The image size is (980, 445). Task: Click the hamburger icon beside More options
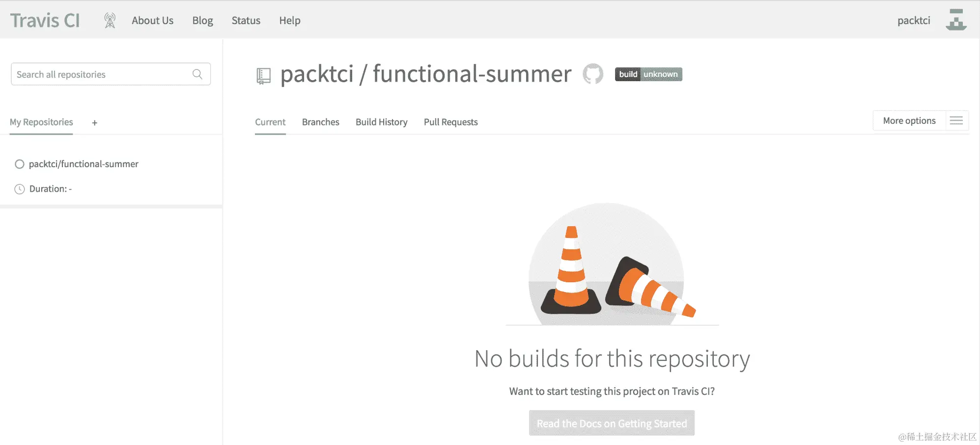(956, 120)
